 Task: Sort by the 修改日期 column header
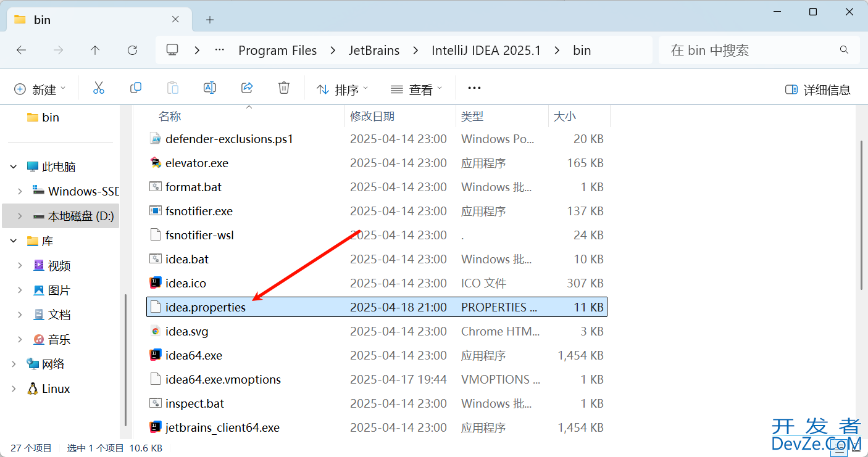tap(372, 116)
